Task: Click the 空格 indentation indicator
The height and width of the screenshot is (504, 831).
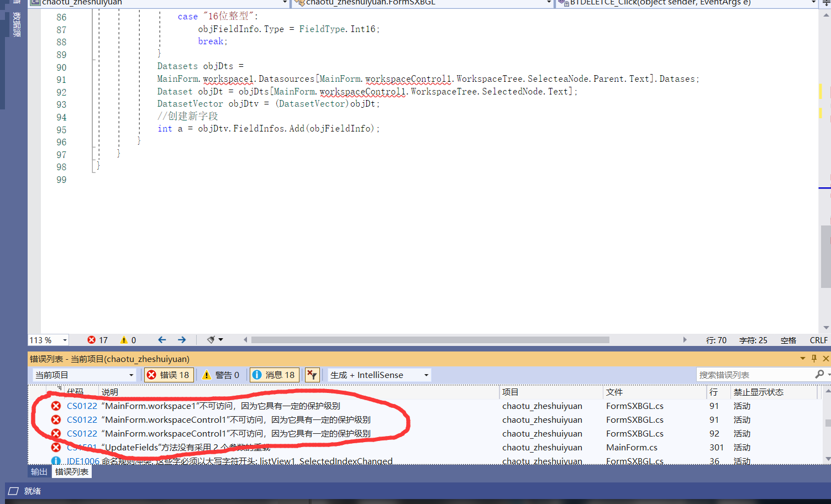Action: [788, 340]
